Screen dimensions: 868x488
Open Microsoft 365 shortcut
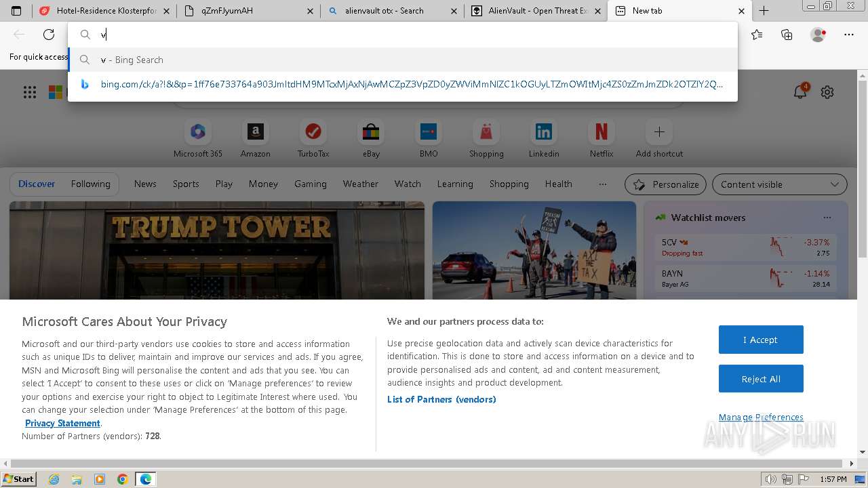[x=197, y=139]
